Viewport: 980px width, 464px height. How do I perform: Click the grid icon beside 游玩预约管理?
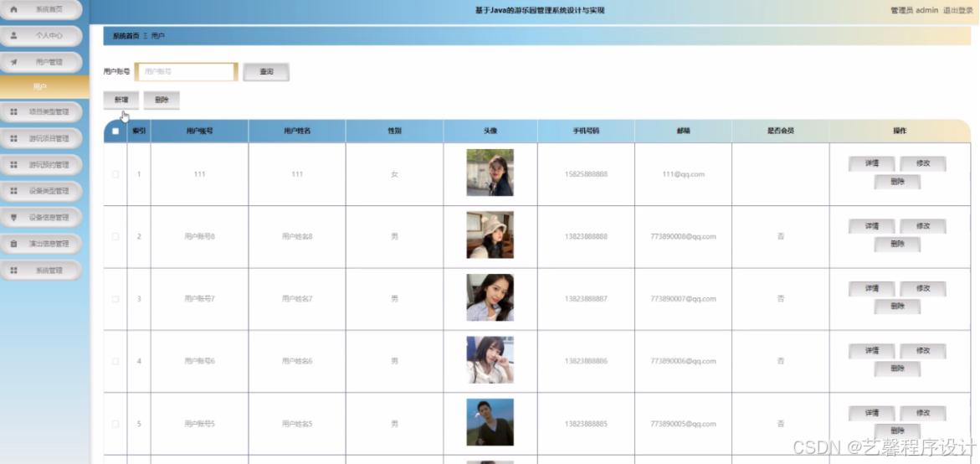13,165
